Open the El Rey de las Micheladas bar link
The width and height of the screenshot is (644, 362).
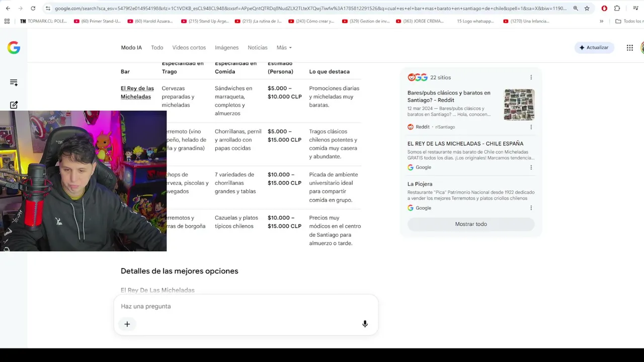point(137,93)
